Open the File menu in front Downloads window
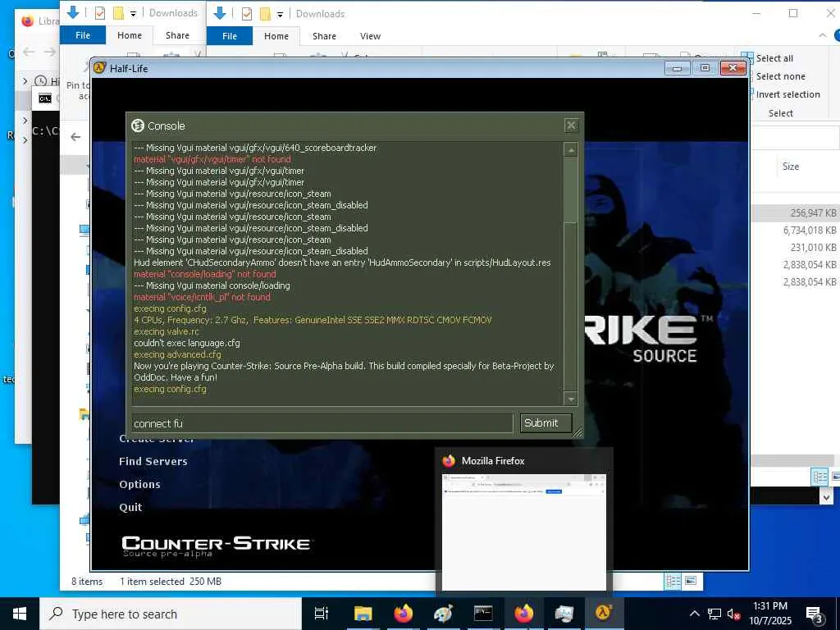The image size is (840, 630). [230, 36]
